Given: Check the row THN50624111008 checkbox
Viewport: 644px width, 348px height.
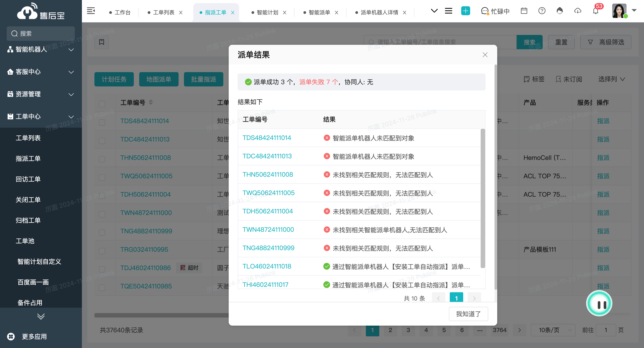Looking at the screenshot, I should tap(102, 159).
